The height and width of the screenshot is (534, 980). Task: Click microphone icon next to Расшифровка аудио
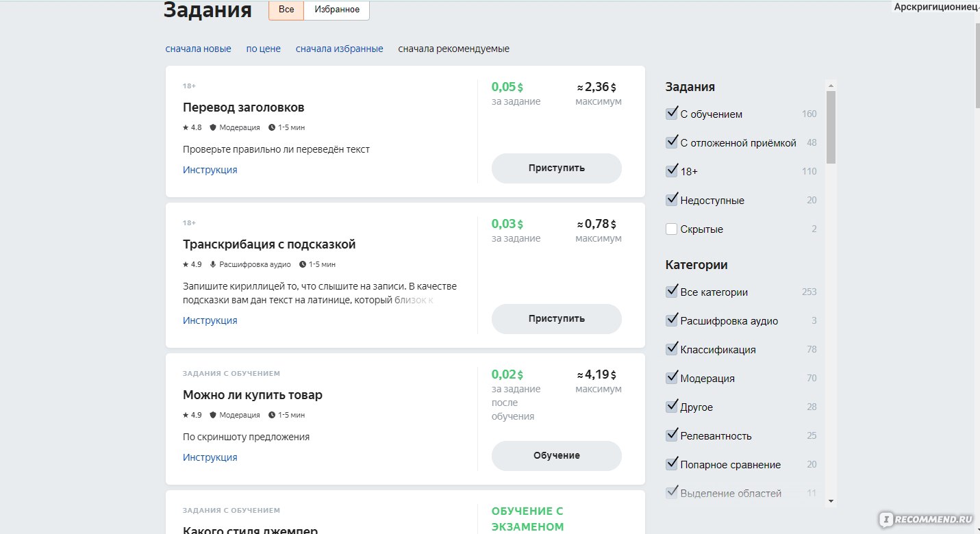click(x=213, y=264)
